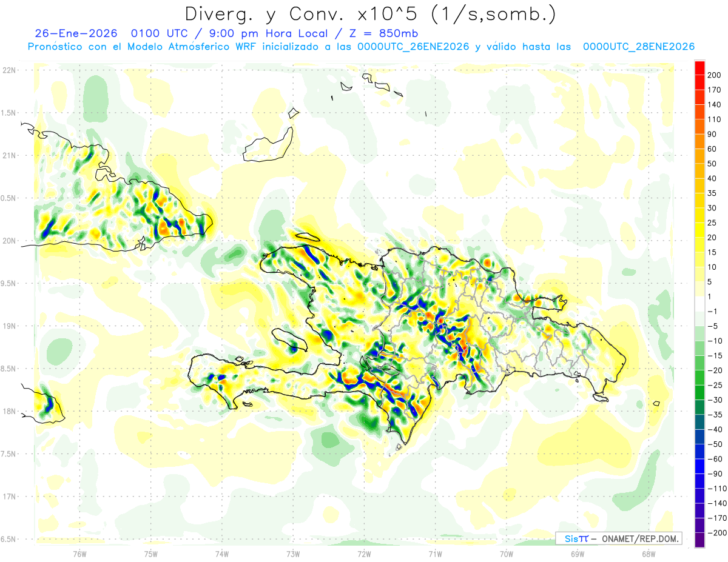Click the '17N' latitude label
This screenshot has height=562, width=728.
pos(10,497)
